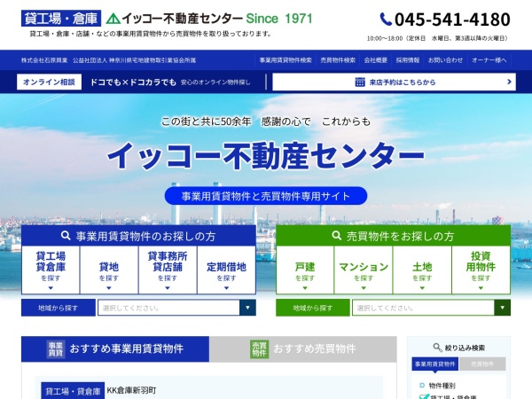
Task: Click magnifier icon beside 絞り込み検索
Action: [438, 348]
